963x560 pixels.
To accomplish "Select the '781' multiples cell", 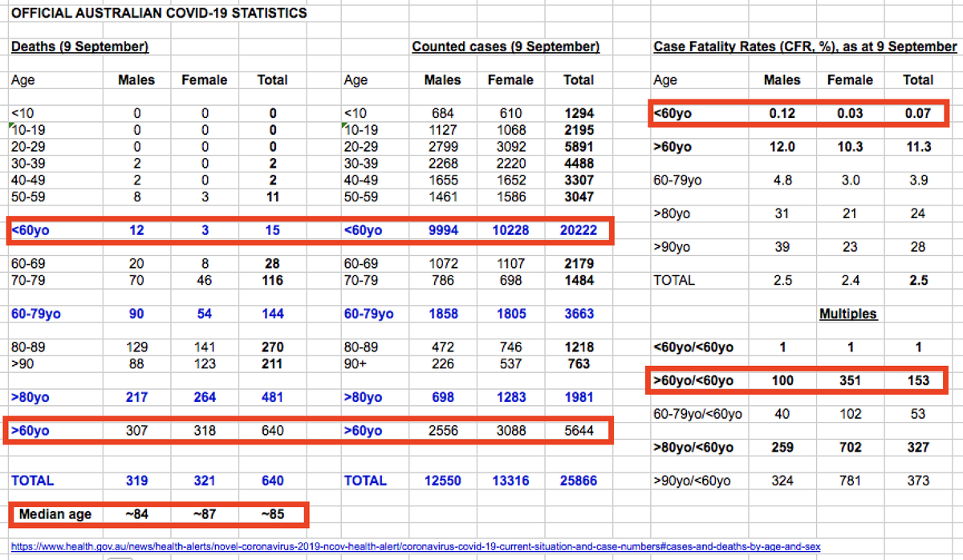I will [850, 481].
